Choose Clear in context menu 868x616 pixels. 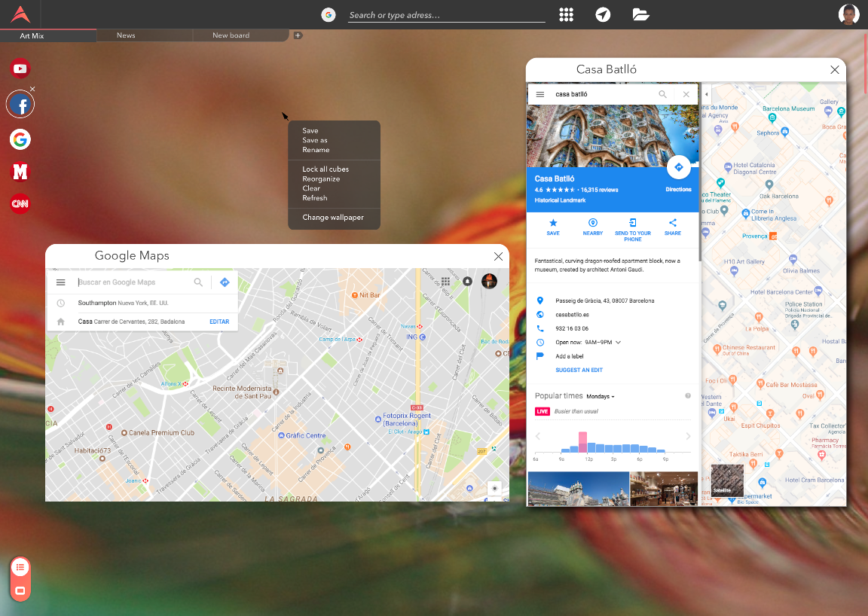pos(311,188)
